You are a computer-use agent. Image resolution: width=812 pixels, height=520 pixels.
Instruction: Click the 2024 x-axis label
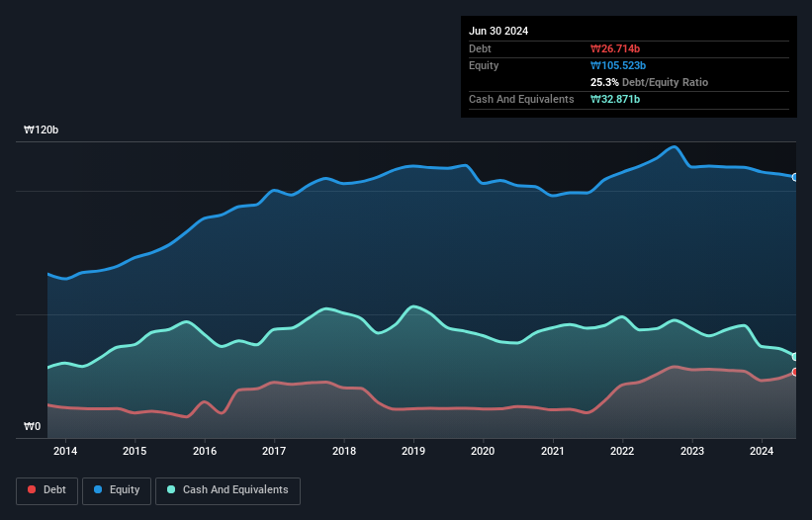[x=762, y=451]
